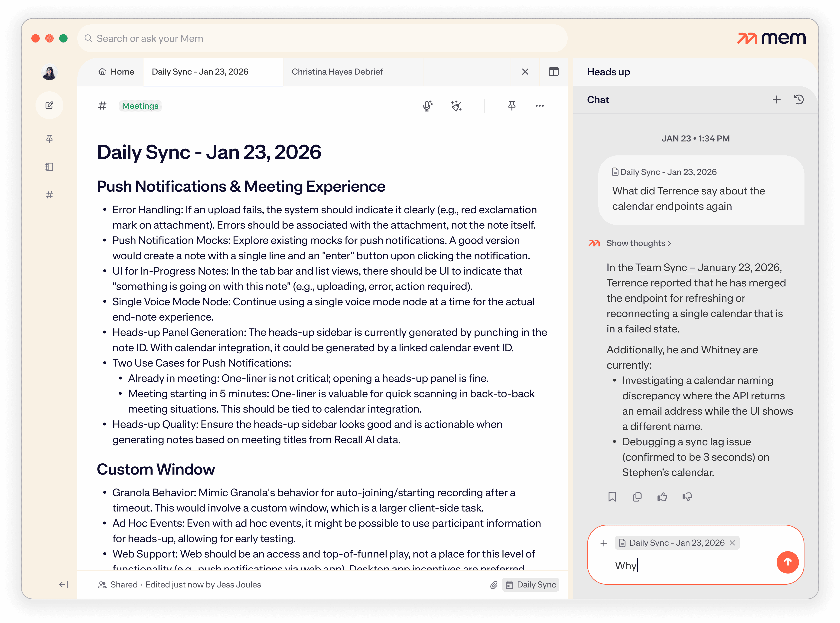This screenshot has width=840, height=623.
Task: Give thumbs down to chat answer
Action: (687, 497)
